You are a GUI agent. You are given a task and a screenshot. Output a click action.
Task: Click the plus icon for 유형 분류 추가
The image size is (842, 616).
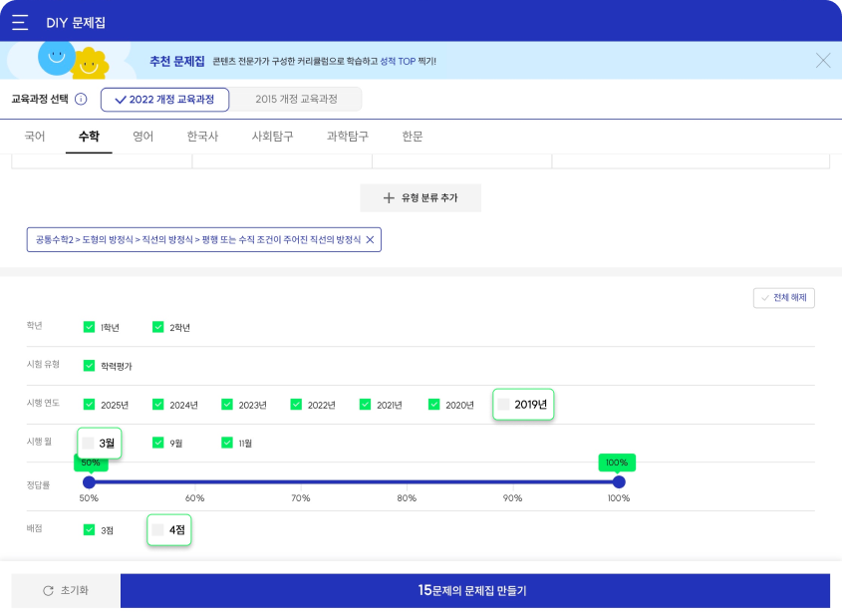click(389, 198)
